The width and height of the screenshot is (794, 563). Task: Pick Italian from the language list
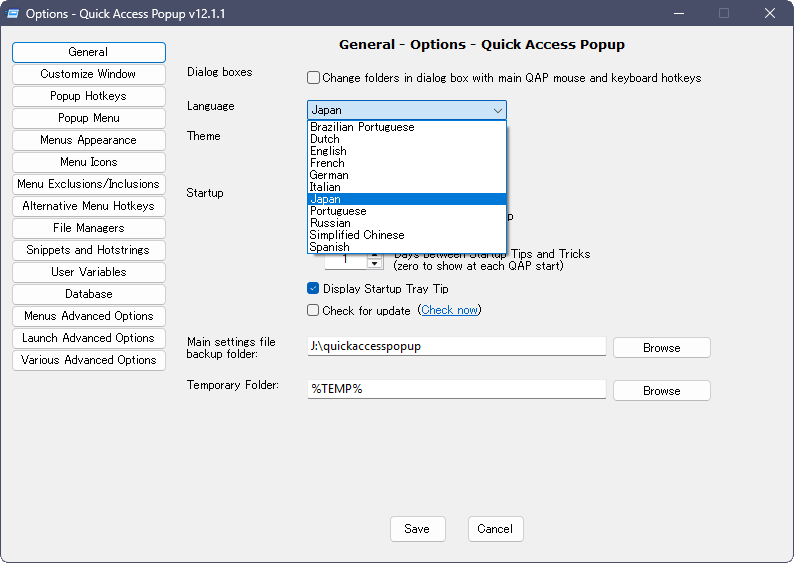407,187
